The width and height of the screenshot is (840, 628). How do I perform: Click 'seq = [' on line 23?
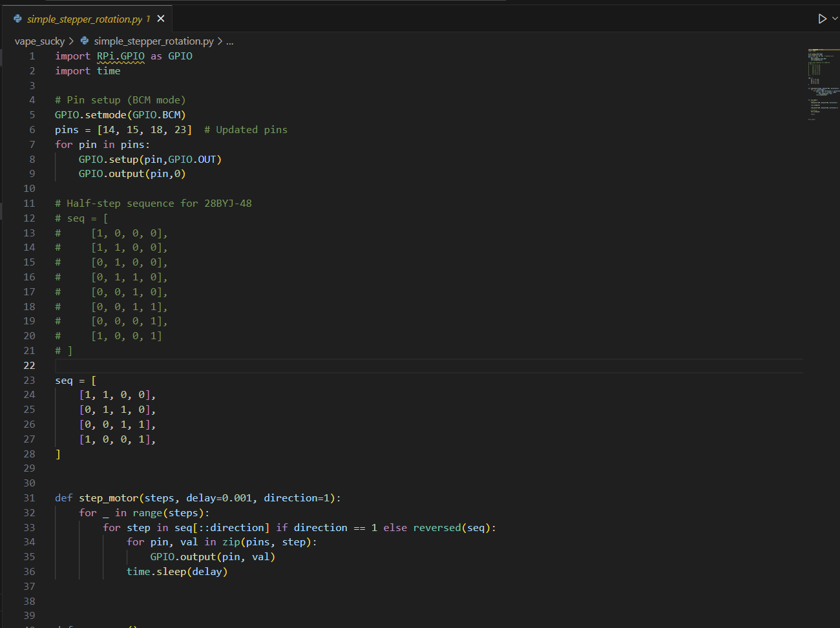(76, 381)
